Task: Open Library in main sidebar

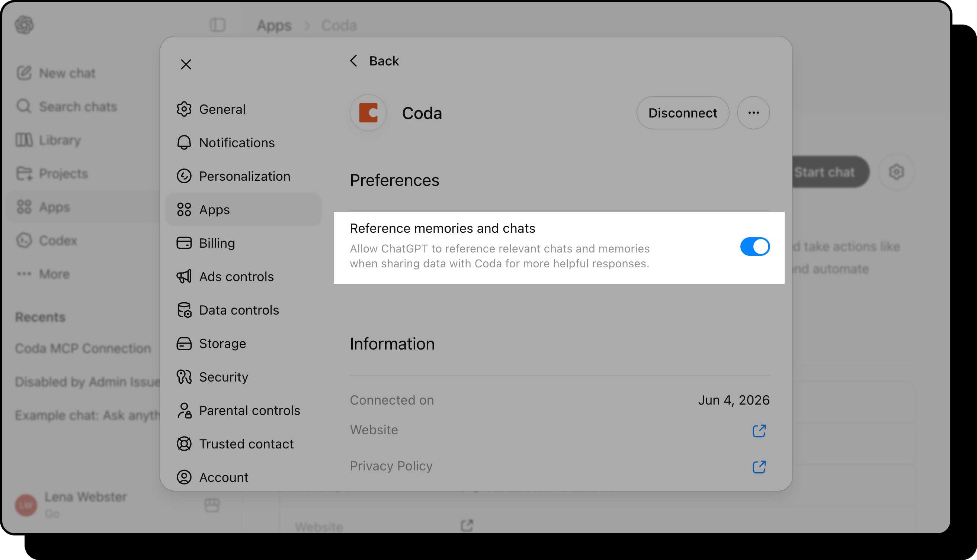Action: (48, 140)
